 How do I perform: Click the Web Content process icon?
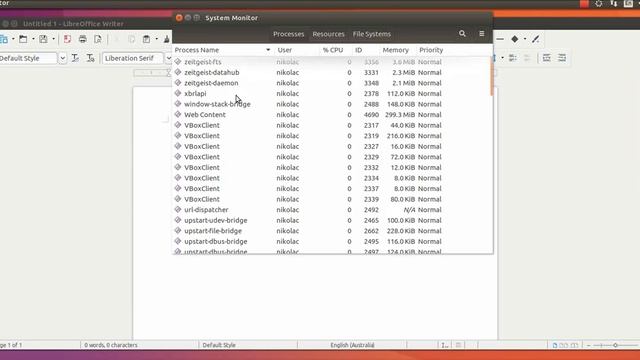coord(178,114)
